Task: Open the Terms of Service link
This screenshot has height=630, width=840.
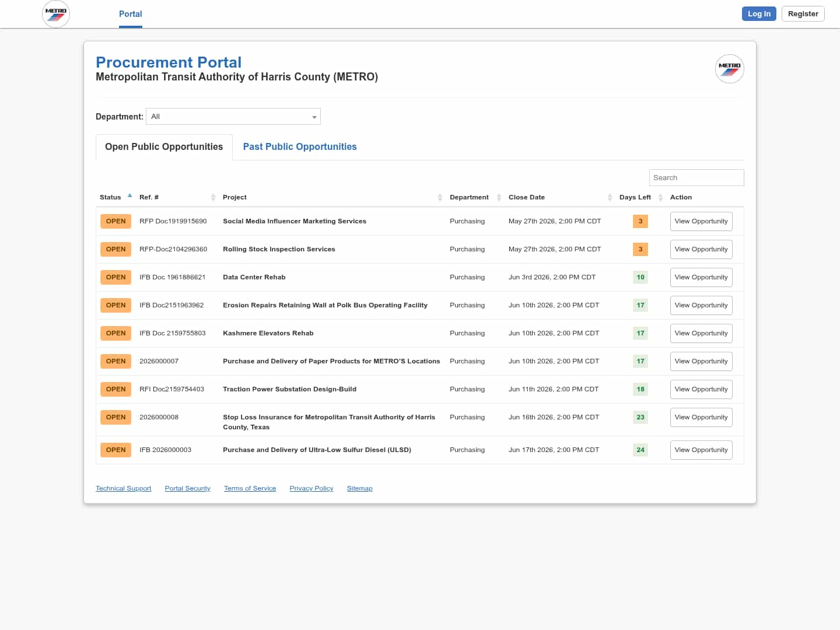Action: [250, 489]
